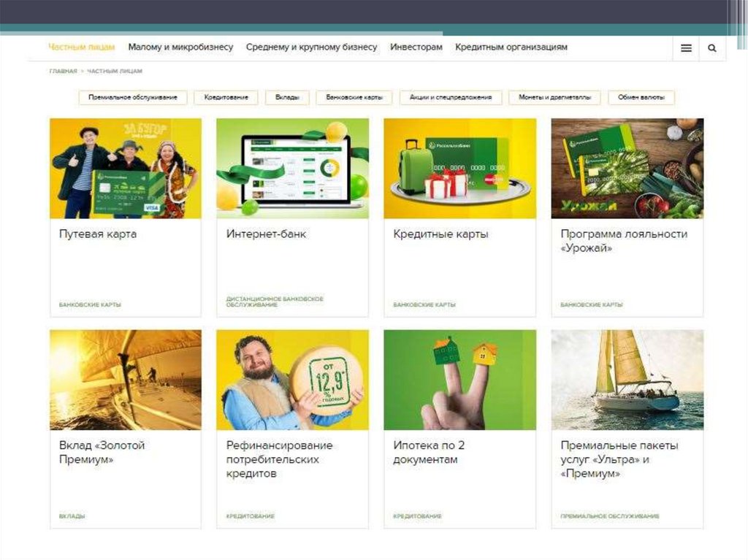The width and height of the screenshot is (748, 560).
Task: Open the hamburger menu icon
Action: pos(686,47)
